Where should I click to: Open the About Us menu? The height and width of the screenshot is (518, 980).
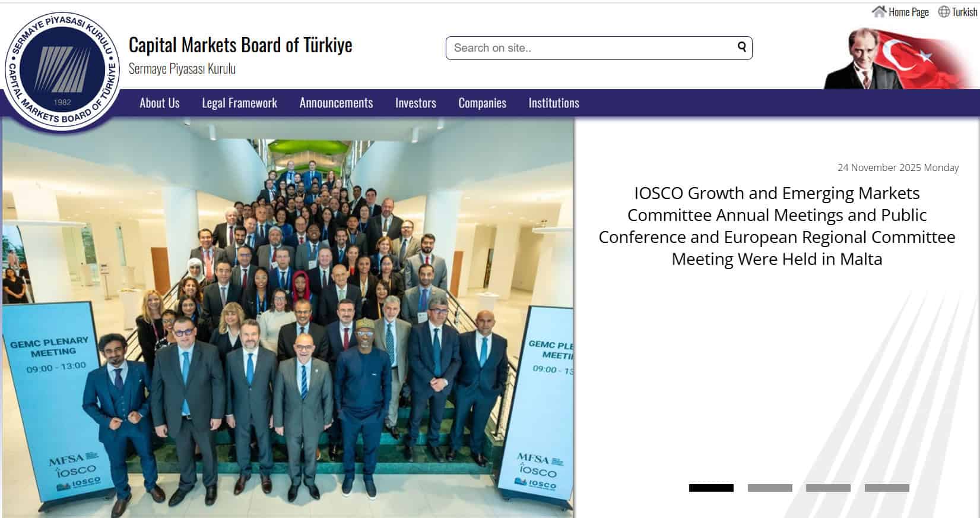coord(159,103)
